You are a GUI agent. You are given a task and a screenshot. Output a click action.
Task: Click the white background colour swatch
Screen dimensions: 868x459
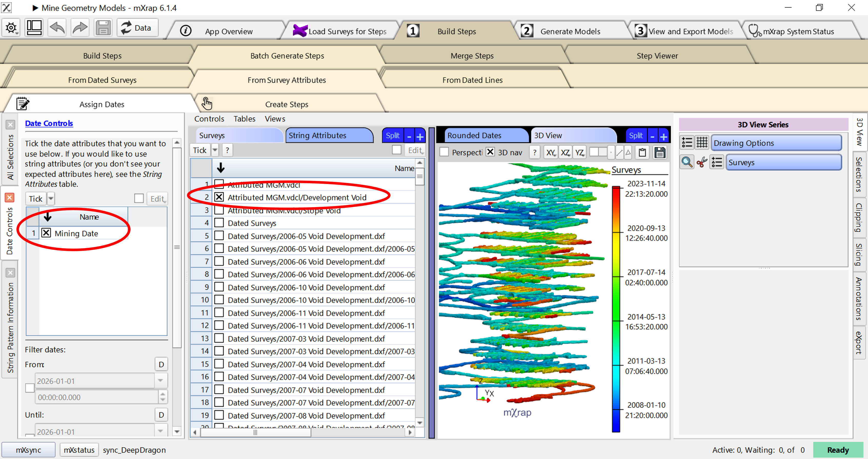(x=594, y=152)
